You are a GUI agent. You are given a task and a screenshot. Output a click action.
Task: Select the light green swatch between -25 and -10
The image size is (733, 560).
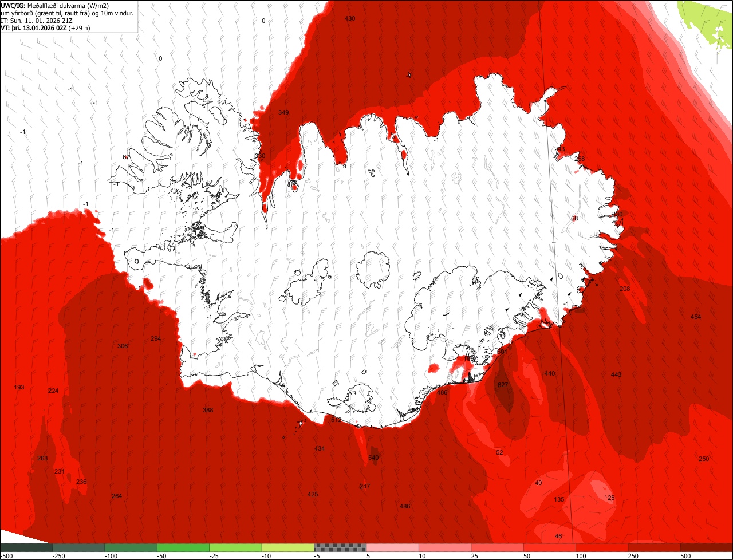tap(235, 547)
